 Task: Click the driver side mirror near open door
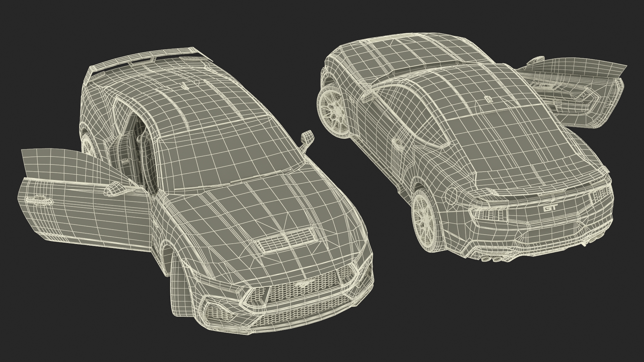coord(115,189)
